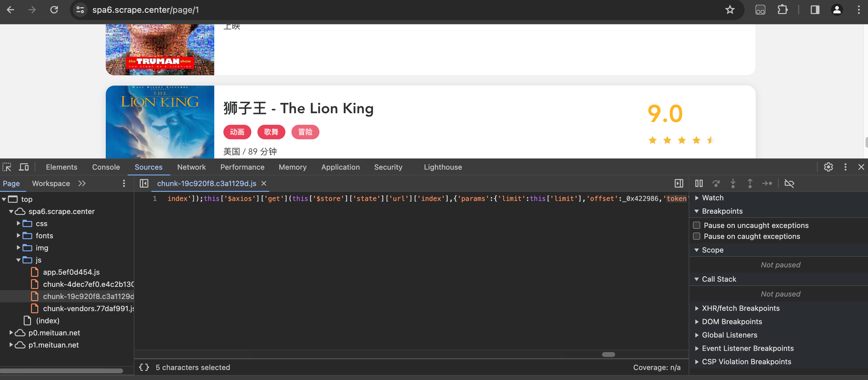Click the step out of function icon
Viewport: 868px width, 380px height.
click(750, 183)
